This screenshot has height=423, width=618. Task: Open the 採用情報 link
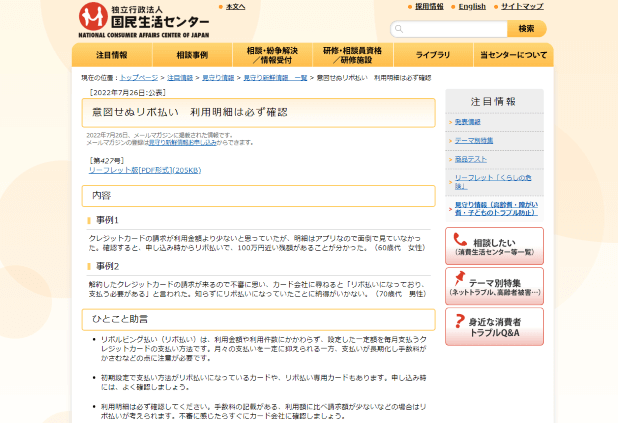click(429, 6)
